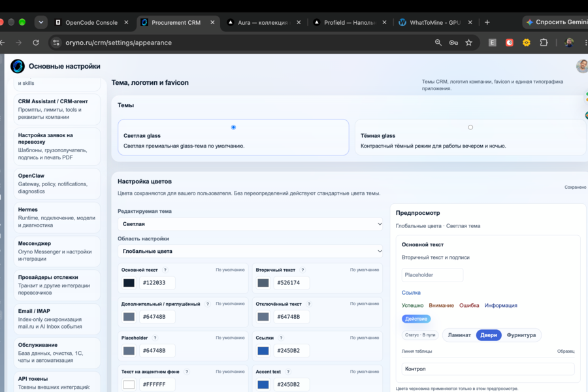Click the Ссылка link in preview
This screenshot has width=588, height=392.
tap(411, 293)
